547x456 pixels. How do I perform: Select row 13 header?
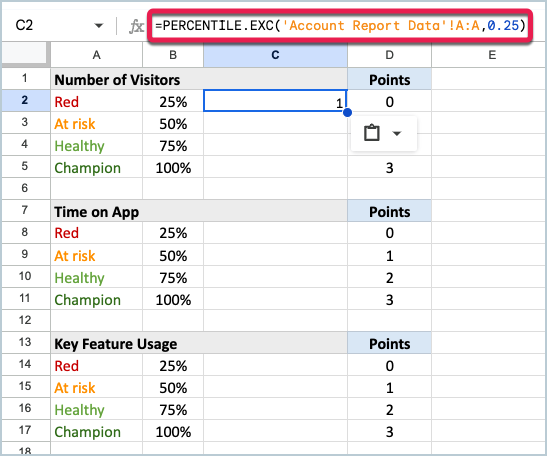25,342
